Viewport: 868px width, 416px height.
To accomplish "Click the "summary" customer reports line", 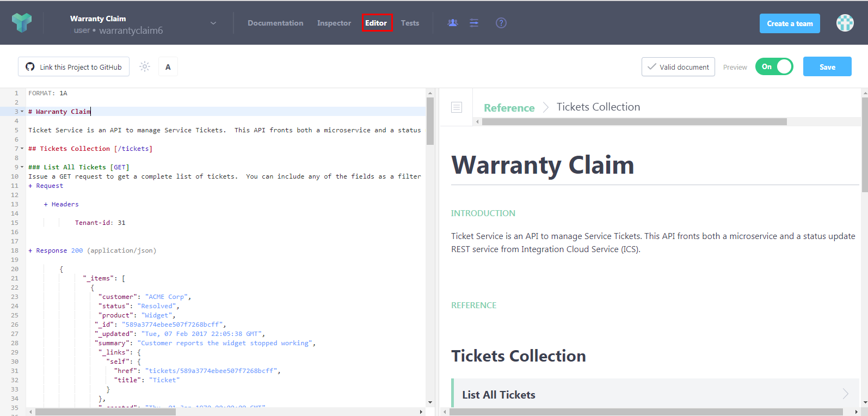I will tap(205, 343).
